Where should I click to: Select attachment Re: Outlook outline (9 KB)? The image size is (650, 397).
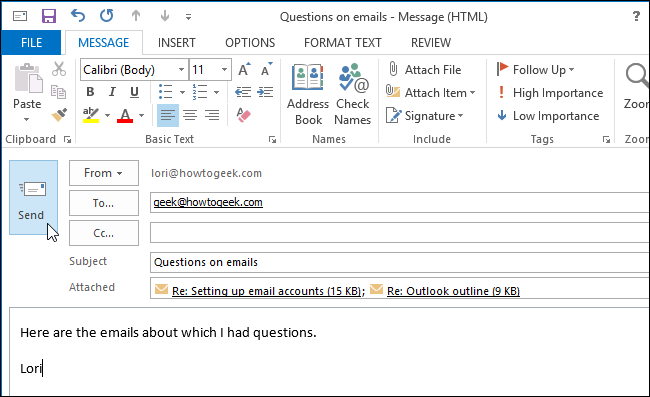click(x=445, y=291)
